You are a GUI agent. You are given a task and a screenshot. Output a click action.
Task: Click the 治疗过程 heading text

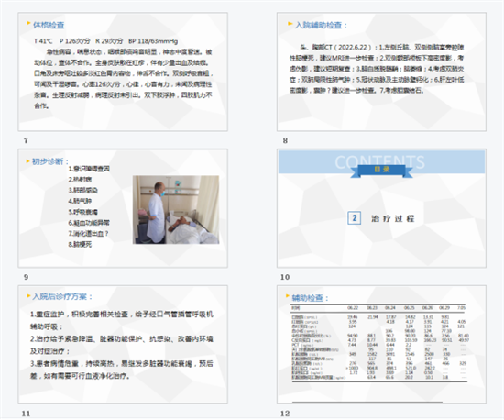[393, 218]
